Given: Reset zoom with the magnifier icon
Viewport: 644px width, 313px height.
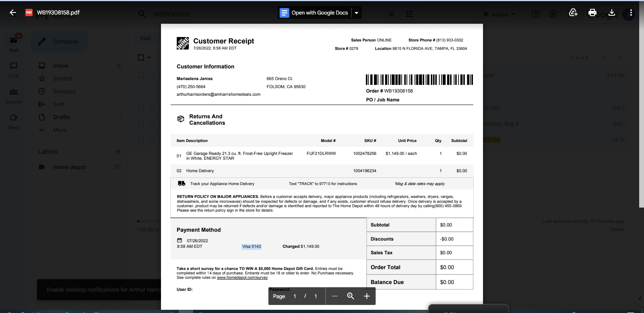Looking at the screenshot, I should pos(351,296).
